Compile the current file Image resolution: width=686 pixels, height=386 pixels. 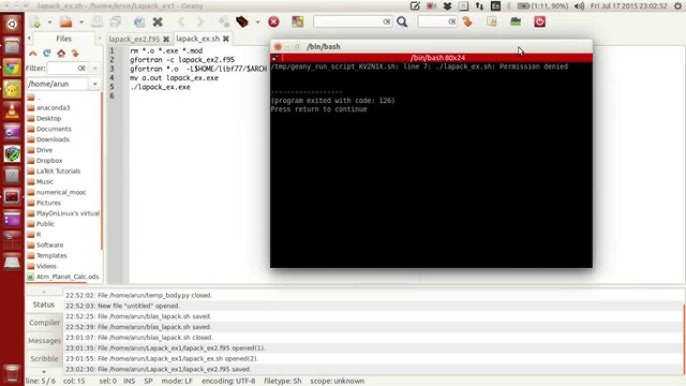[x=224, y=22]
